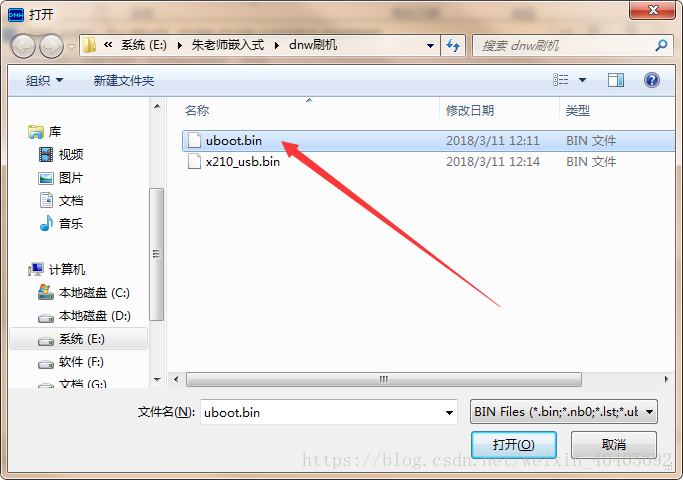The image size is (683, 480).
Task: Open help with the question mark icon
Action: pyautogui.click(x=652, y=80)
